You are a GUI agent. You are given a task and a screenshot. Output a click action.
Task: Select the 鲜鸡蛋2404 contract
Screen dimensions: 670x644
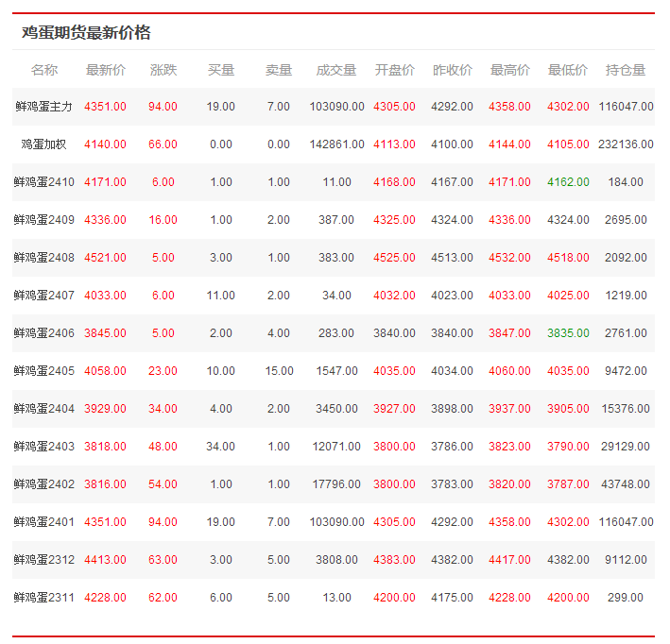click(x=43, y=409)
